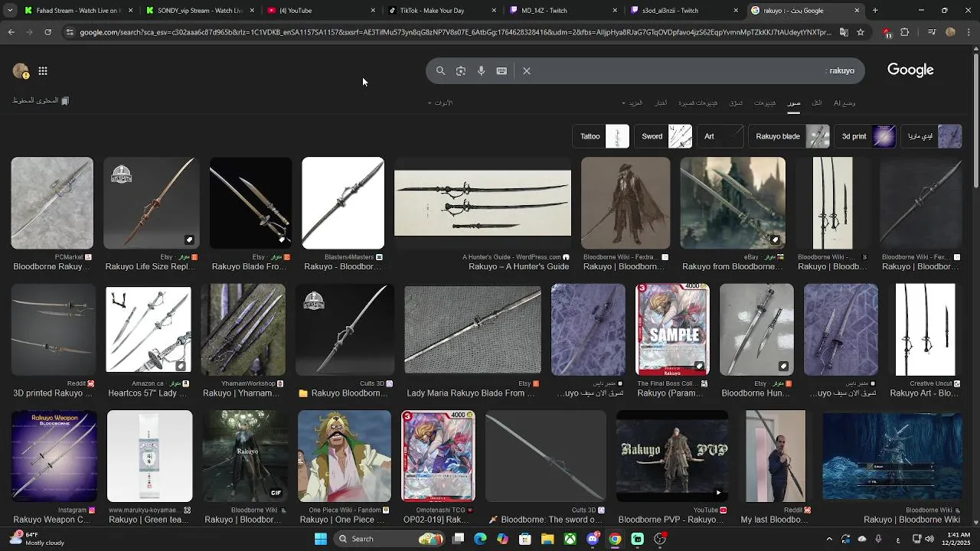The height and width of the screenshot is (551, 980).
Task: Select the Images (صور) tab
Action: [x=794, y=103]
